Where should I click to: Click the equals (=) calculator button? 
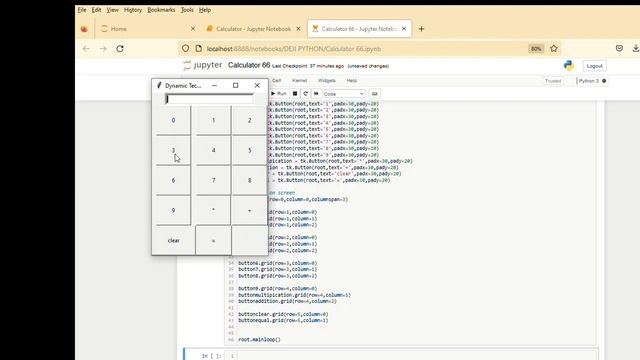click(213, 240)
